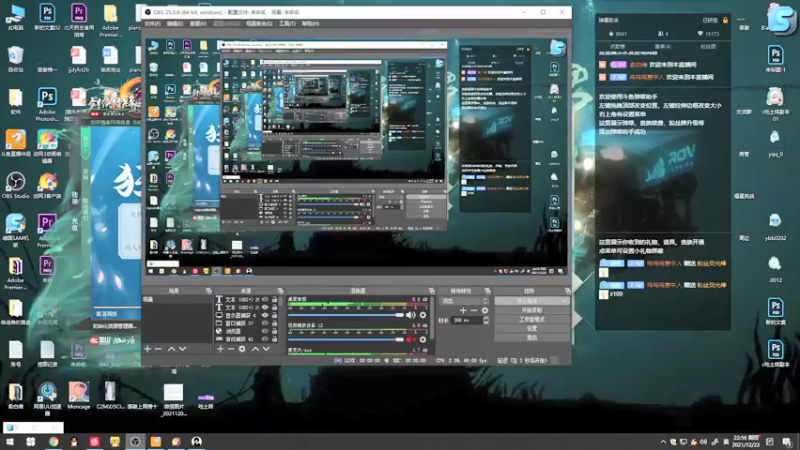Screen dimensions: 800x450
Task: Click audio mixer vertical scrollbar
Action: tap(432, 319)
